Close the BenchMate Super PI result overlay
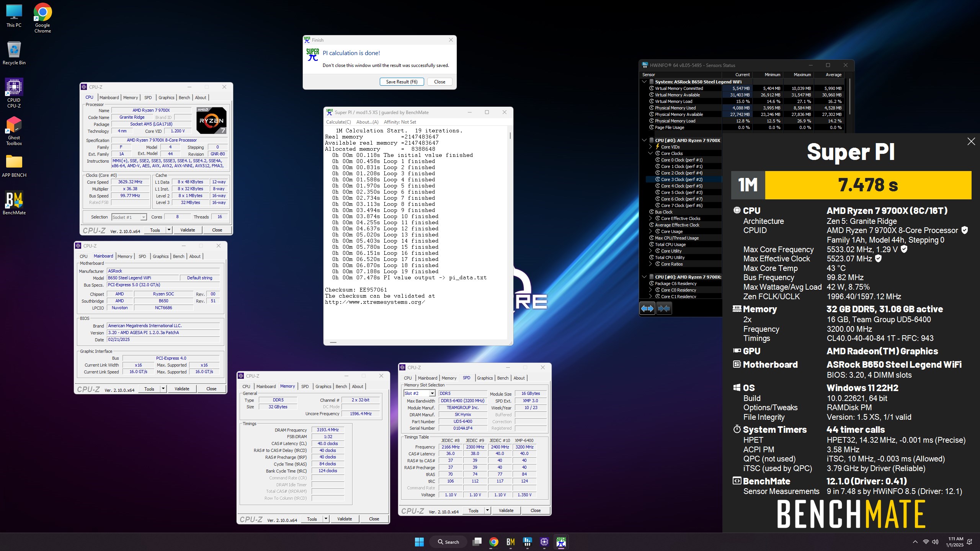 coord(971,142)
